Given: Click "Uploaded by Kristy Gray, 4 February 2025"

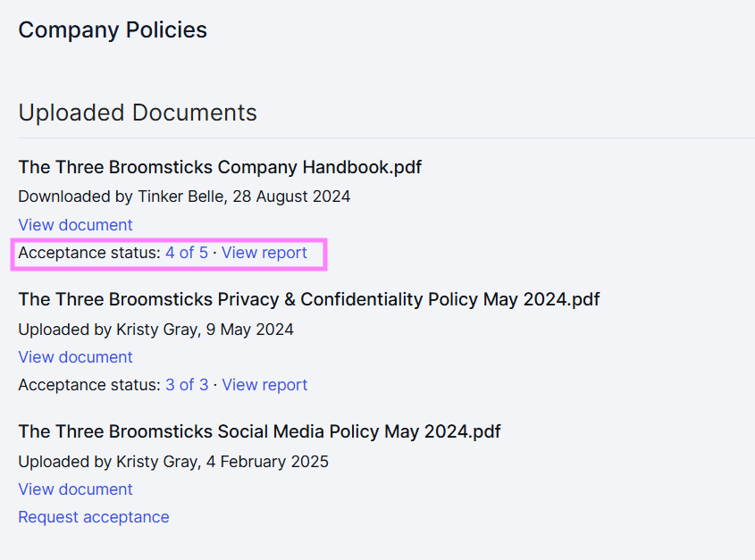Looking at the screenshot, I should click(x=173, y=462).
